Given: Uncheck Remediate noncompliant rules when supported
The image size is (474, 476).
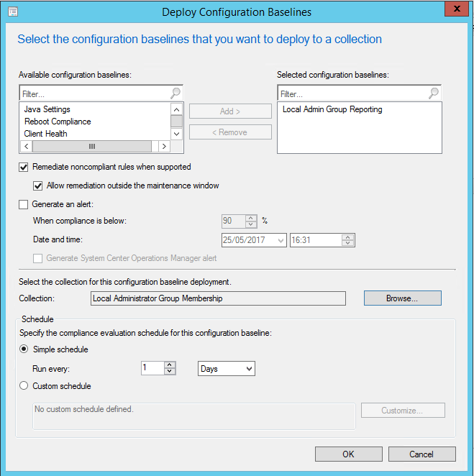Looking at the screenshot, I should tap(24, 167).
